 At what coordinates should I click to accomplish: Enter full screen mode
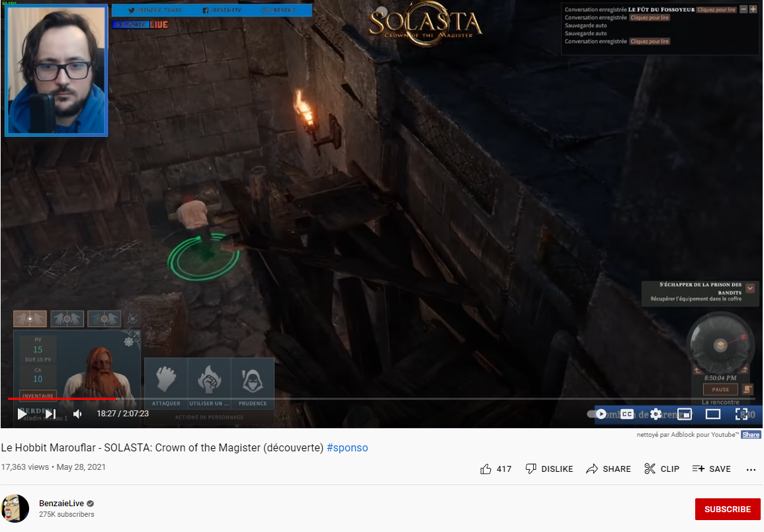pos(742,414)
